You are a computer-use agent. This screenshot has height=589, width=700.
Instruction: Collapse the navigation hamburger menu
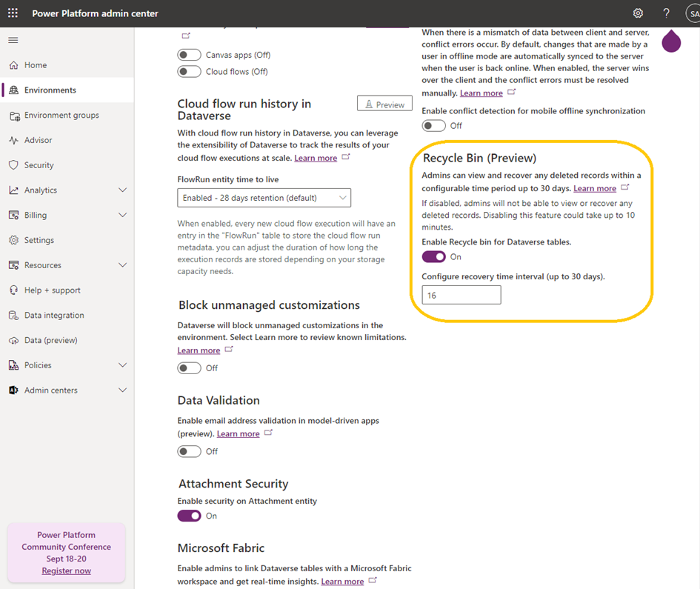pyautogui.click(x=13, y=40)
